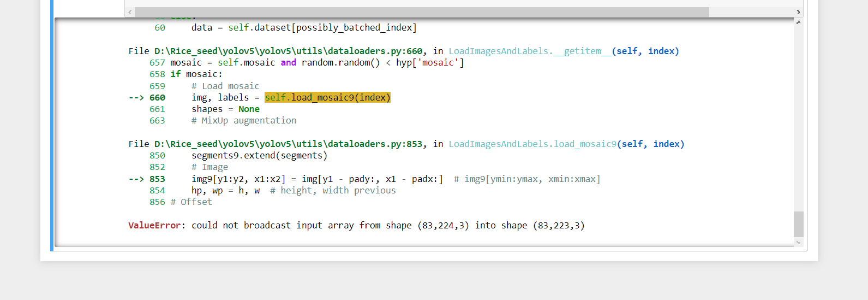Click the dataloaders.py:660 file path
The image size is (868, 300).
point(289,51)
